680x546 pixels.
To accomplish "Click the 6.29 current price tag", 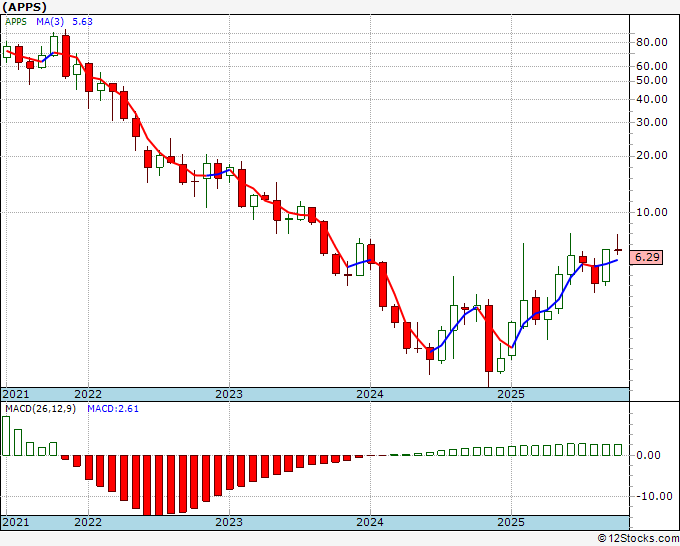I will (x=647, y=257).
